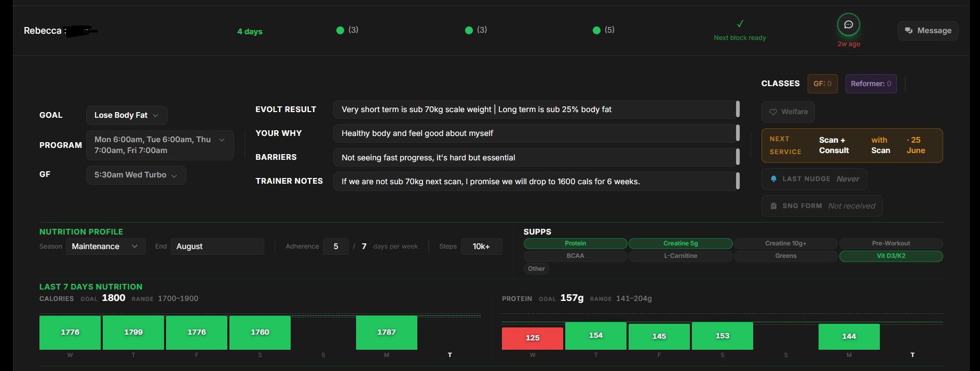Open the chat bubble icon marked 2w ago

tap(849, 24)
